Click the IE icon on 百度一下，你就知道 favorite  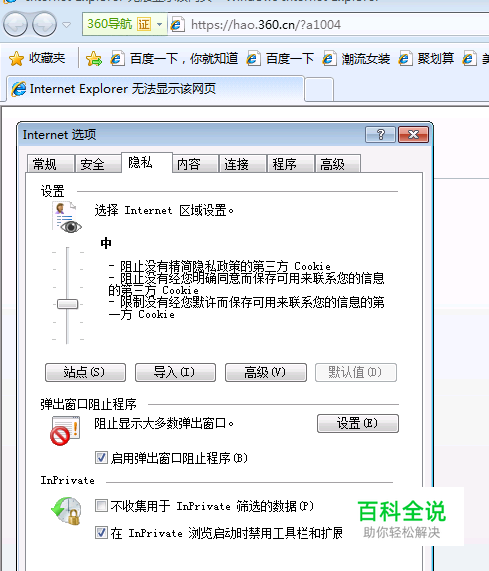[x=117, y=58]
